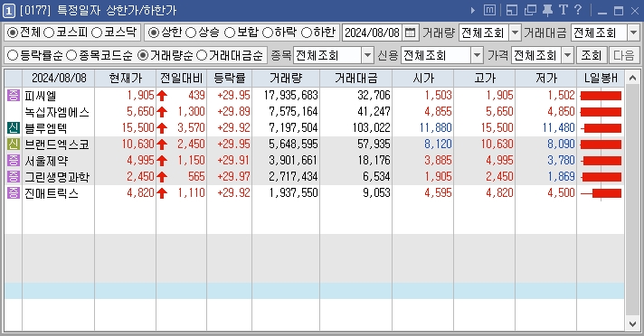644x336 pixels.
Task: Open help with the question mark icon
Action: (577, 10)
